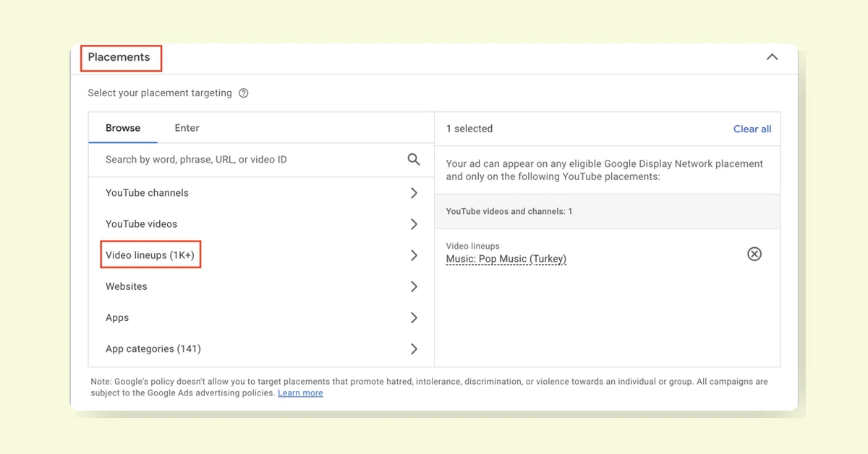The height and width of the screenshot is (454, 868).
Task: Select the YouTube videos row label
Action: (141, 224)
